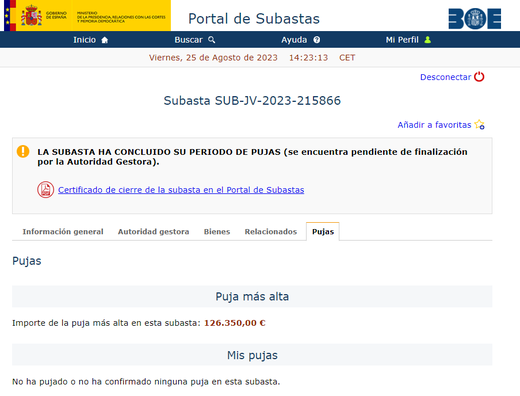Click the Añadir a favoritas link
The width and height of the screenshot is (520, 396).
434,125
